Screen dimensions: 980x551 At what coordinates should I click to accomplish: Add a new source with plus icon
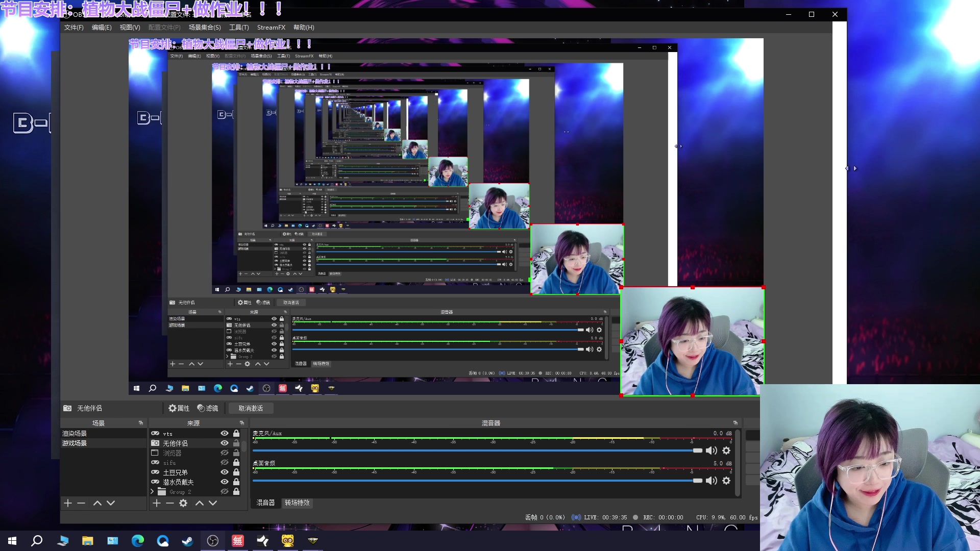(x=157, y=503)
